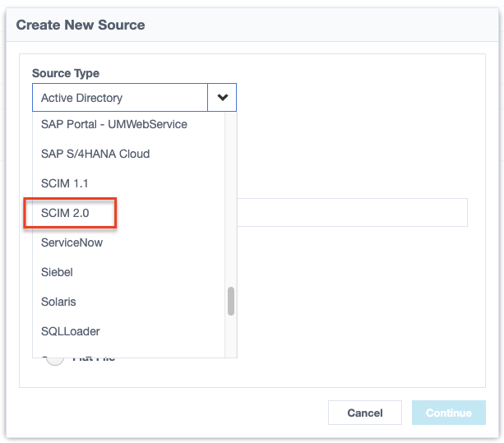This screenshot has height=443, width=504.
Task: Click the Create New Source dialog title
Action: (x=81, y=25)
